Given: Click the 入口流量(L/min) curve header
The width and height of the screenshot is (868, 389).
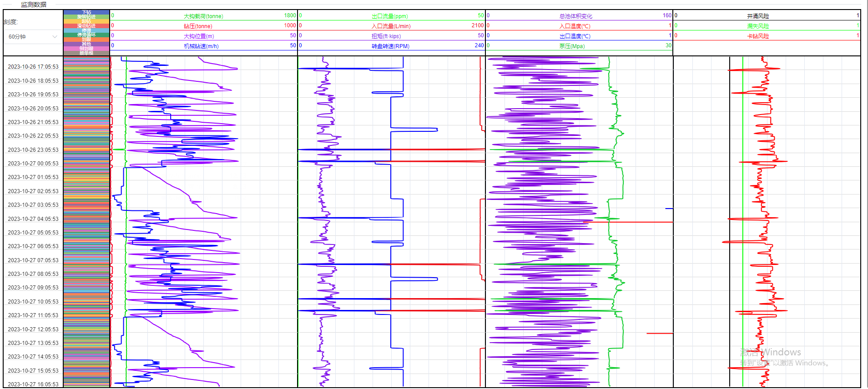Looking at the screenshot, I should tap(391, 26).
